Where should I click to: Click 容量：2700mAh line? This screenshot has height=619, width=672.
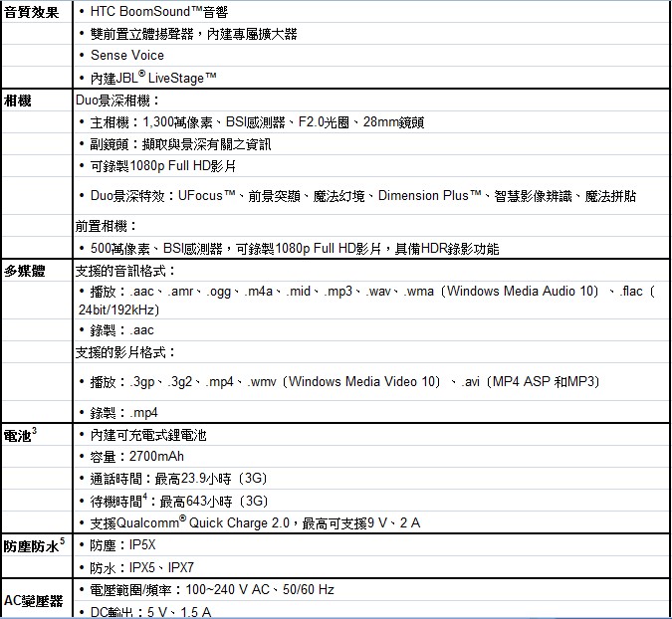(137, 457)
